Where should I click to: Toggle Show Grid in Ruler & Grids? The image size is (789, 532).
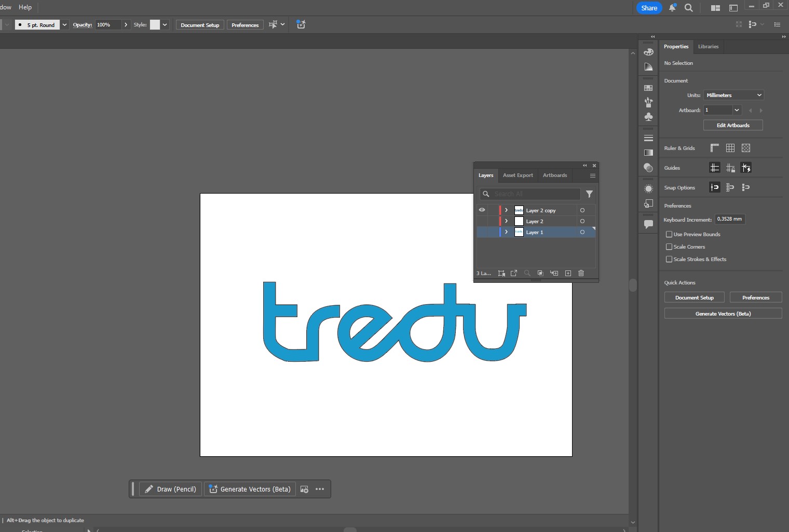730,148
